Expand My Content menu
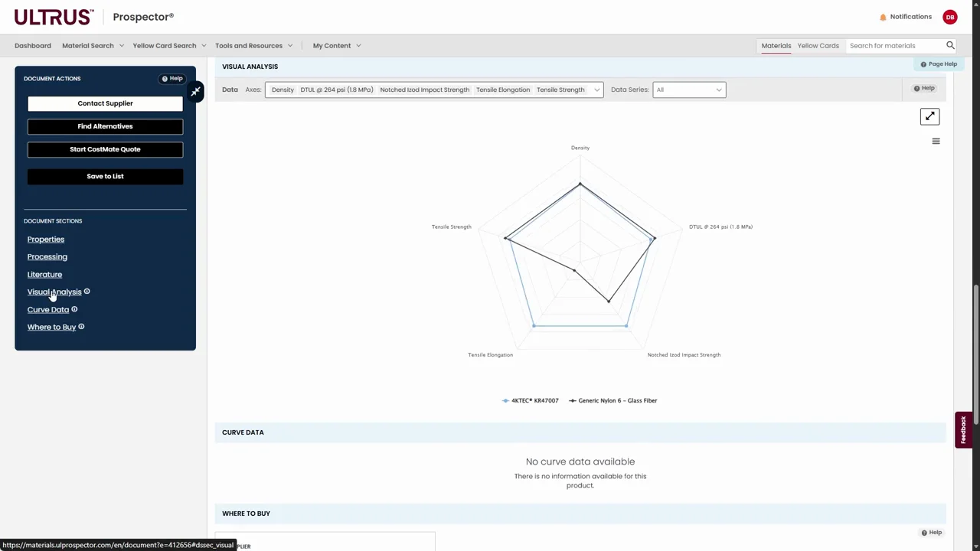The height and width of the screenshot is (551, 980). click(337, 45)
